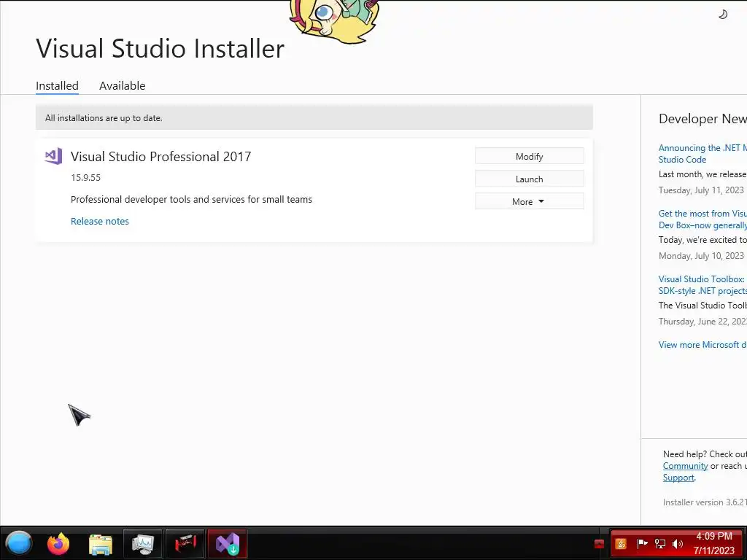Click the 'Tuesday, July 11, 2023' date
The height and width of the screenshot is (560, 747).
pos(701,190)
